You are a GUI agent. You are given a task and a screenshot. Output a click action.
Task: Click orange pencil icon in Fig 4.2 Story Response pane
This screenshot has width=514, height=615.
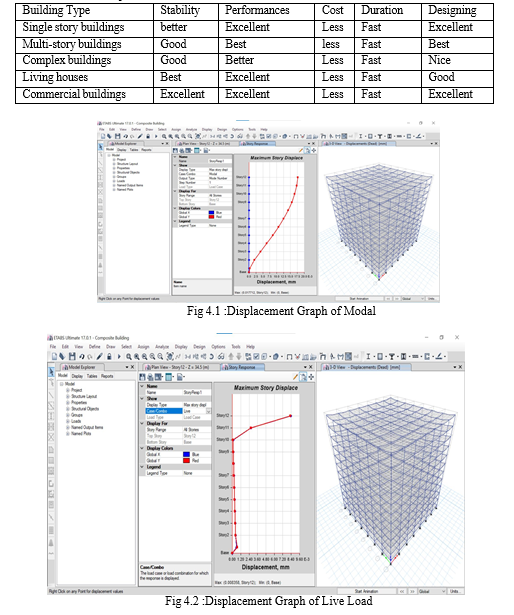[295, 377]
